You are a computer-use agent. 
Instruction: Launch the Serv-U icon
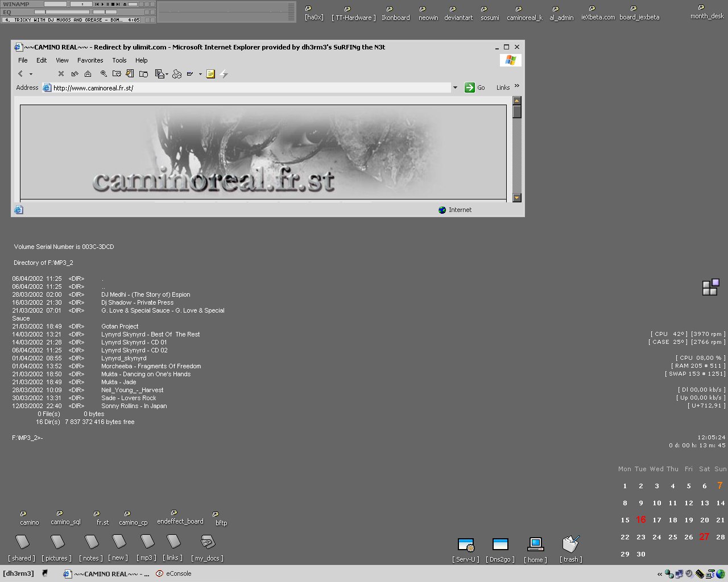point(466,550)
